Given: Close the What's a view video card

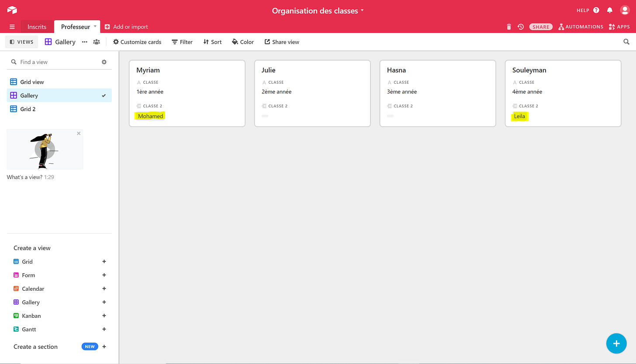Looking at the screenshot, I should pos(79,134).
